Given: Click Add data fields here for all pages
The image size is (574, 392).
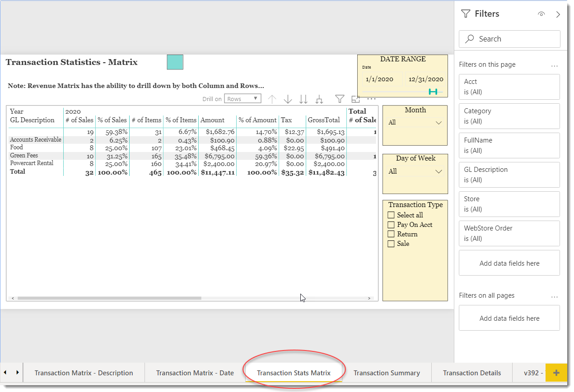Looking at the screenshot, I should point(509,318).
